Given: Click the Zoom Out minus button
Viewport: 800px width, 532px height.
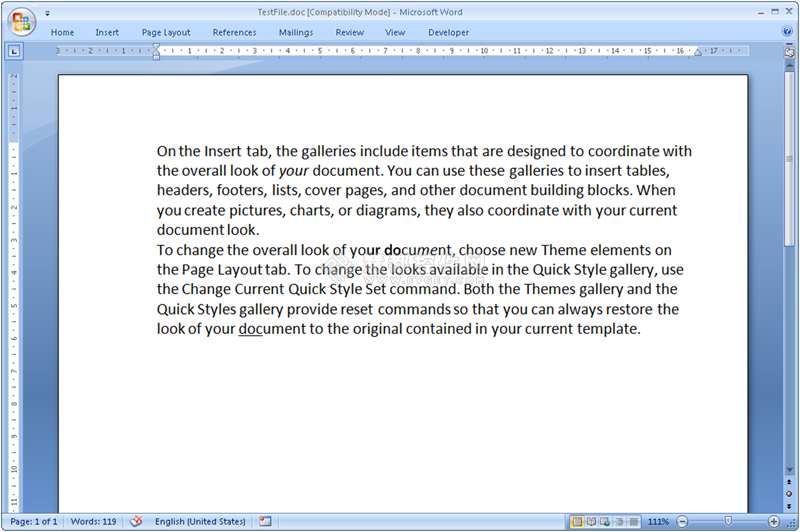Looking at the screenshot, I should [682, 522].
